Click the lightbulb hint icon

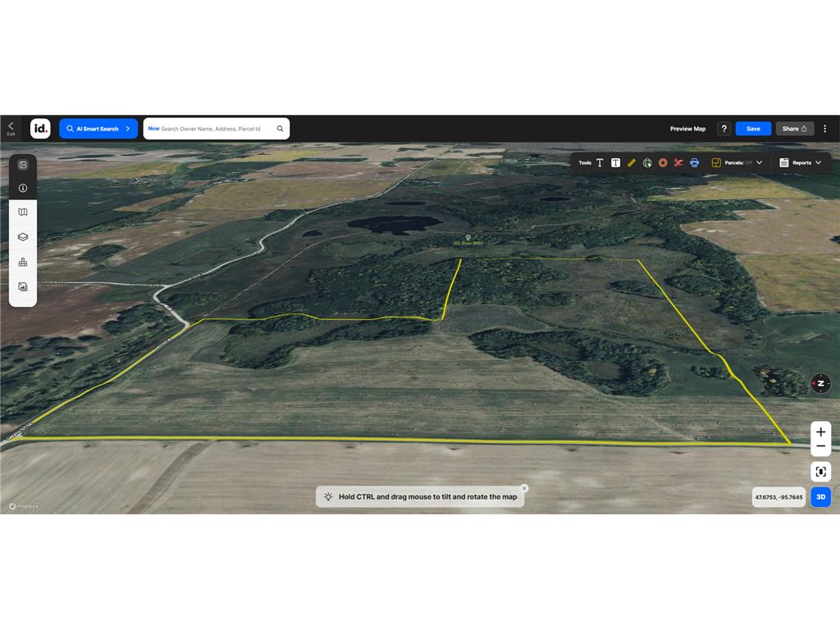[328, 496]
